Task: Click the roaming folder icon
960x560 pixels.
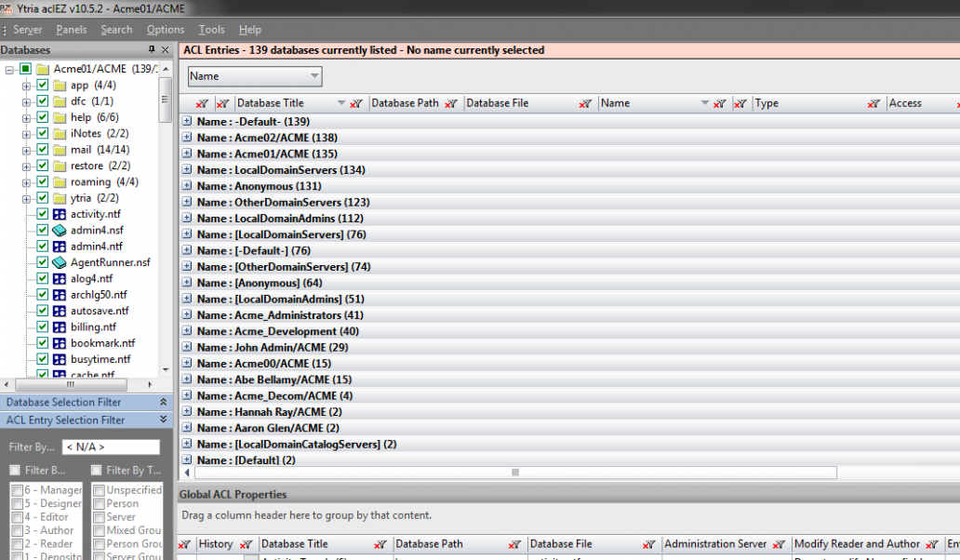Action: click(60, 181)
